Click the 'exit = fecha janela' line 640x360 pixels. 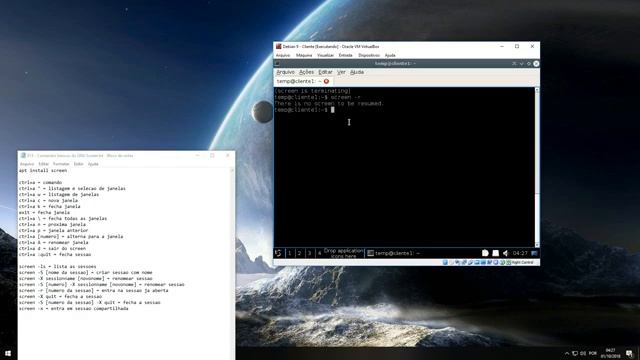[x=44, y=212]
